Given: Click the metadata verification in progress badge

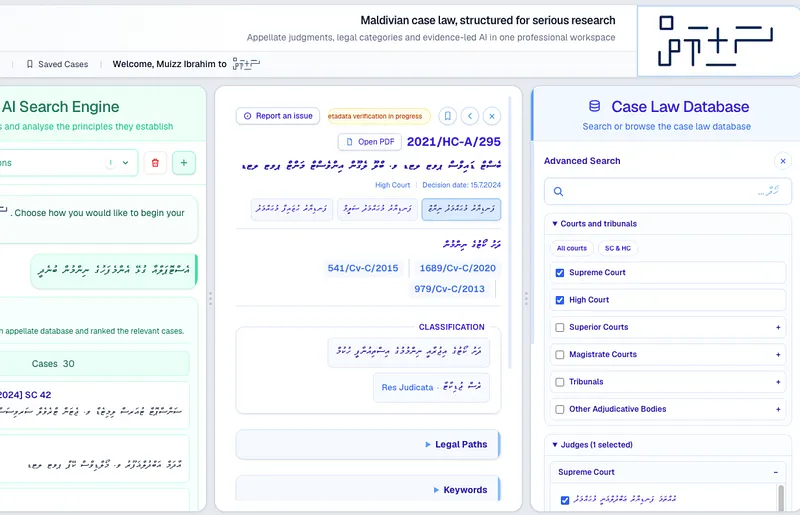Looking at the screenshot, I should (x=379, y=116).
